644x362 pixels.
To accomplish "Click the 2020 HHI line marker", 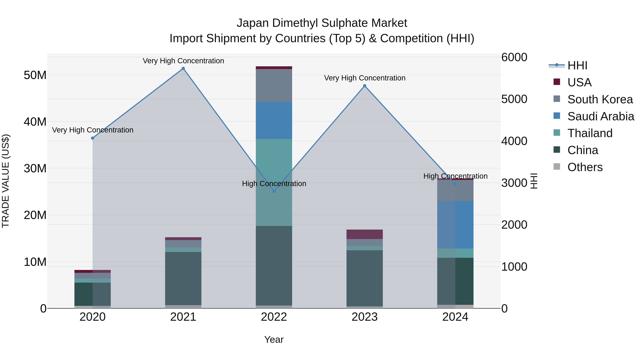I will (x=92, y=138).
